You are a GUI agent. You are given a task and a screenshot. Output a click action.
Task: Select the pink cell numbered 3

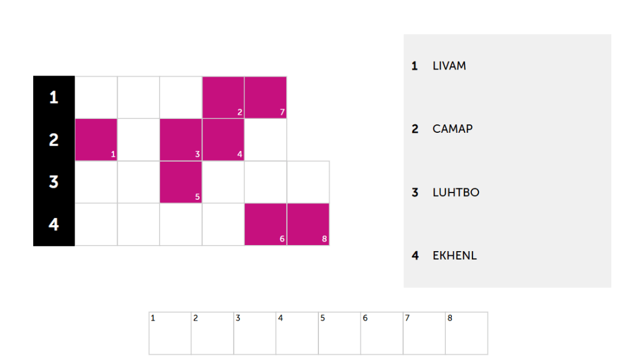coord(181,139)
